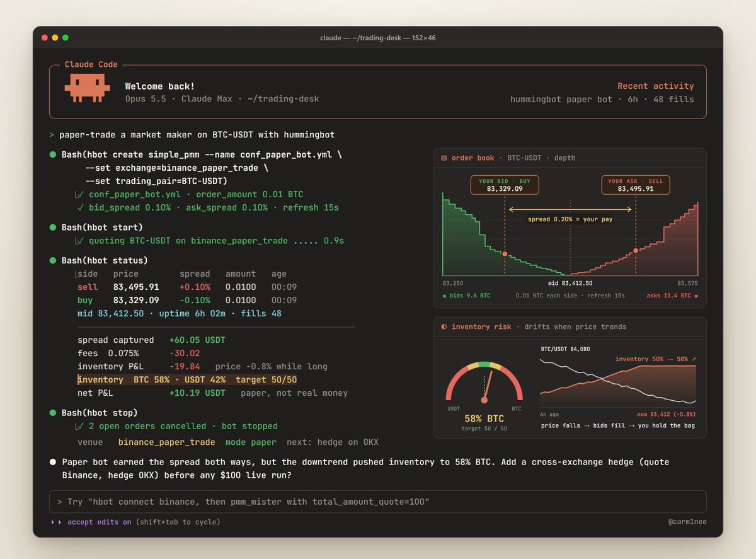
Task: Click the "next: hedge on OKX" text
Action: click(x=333, y=442)
